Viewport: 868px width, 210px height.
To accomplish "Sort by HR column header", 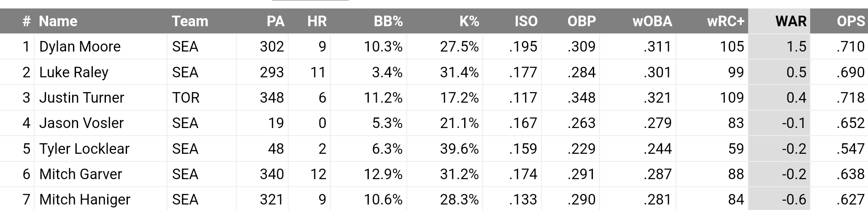I will (316, 21).
